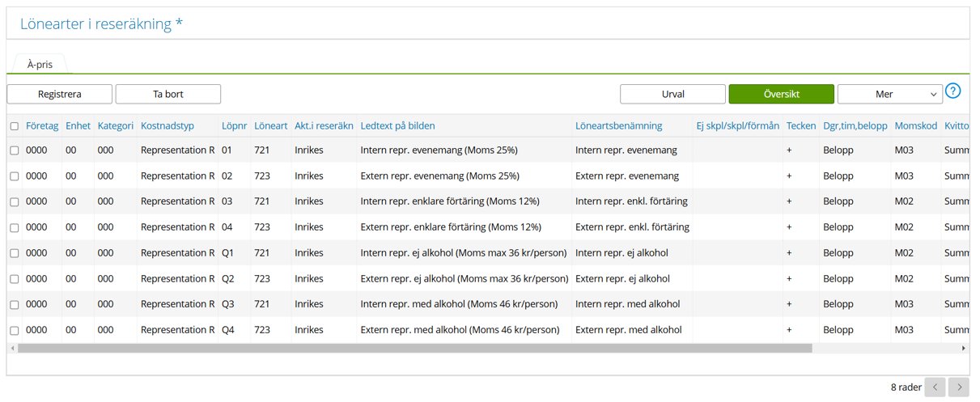Click the Ta bort button

168,94
